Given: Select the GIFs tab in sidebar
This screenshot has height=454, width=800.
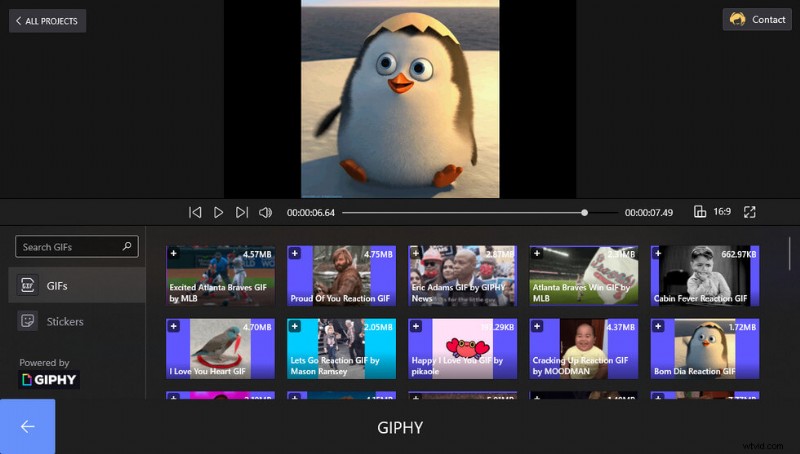Looking at the screenshot, I should coord(77,285).
